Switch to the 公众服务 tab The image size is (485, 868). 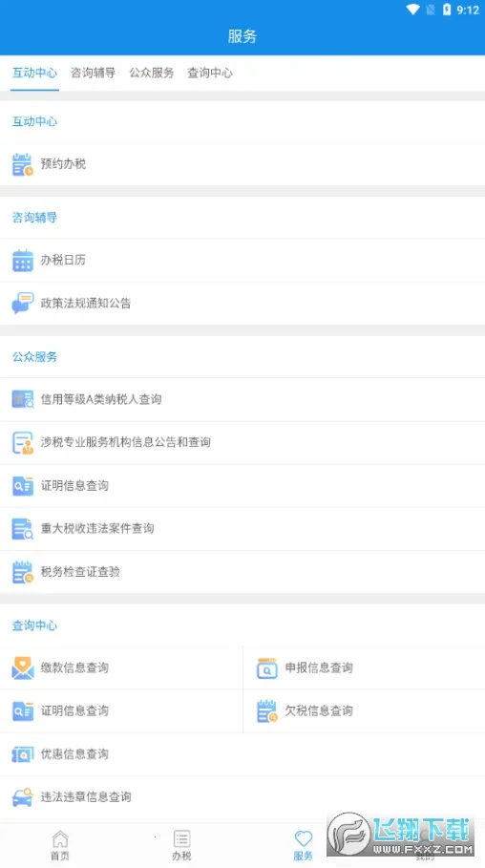[x=152, y=73]
